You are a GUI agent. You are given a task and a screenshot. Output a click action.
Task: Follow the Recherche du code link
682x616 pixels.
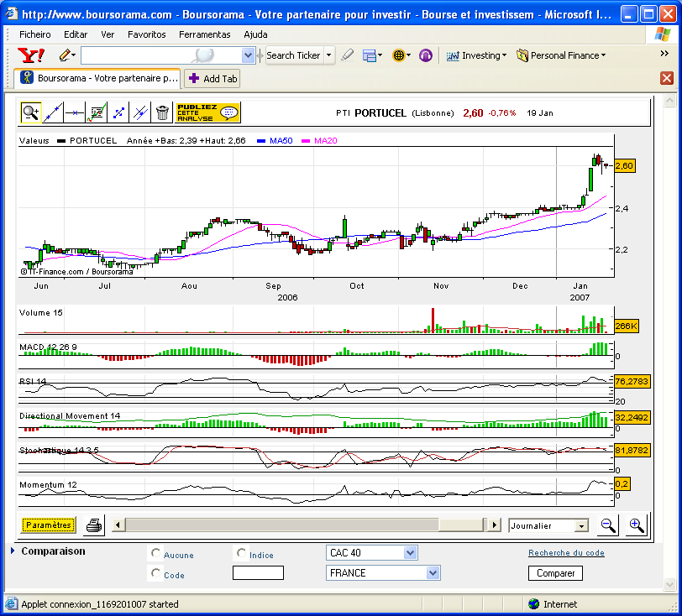click(x=566, y=553)
